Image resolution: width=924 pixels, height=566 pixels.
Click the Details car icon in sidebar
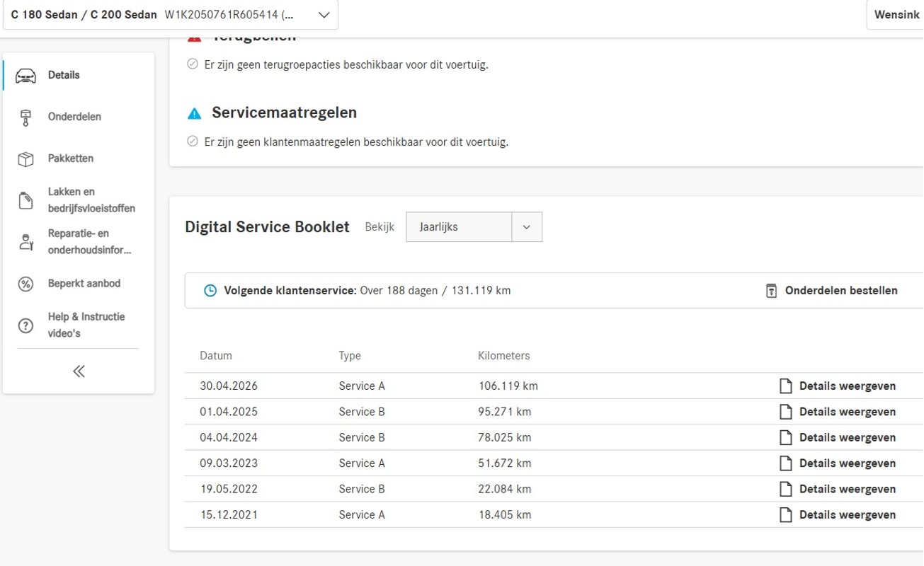[x=25, y=76]
